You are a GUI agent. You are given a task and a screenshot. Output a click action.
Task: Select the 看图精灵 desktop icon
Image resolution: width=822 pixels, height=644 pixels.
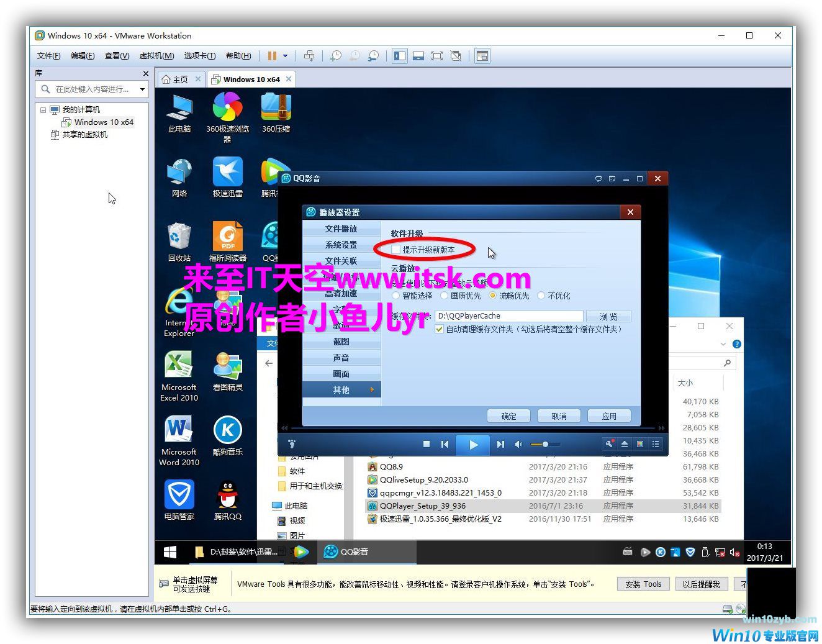(227, 371)
